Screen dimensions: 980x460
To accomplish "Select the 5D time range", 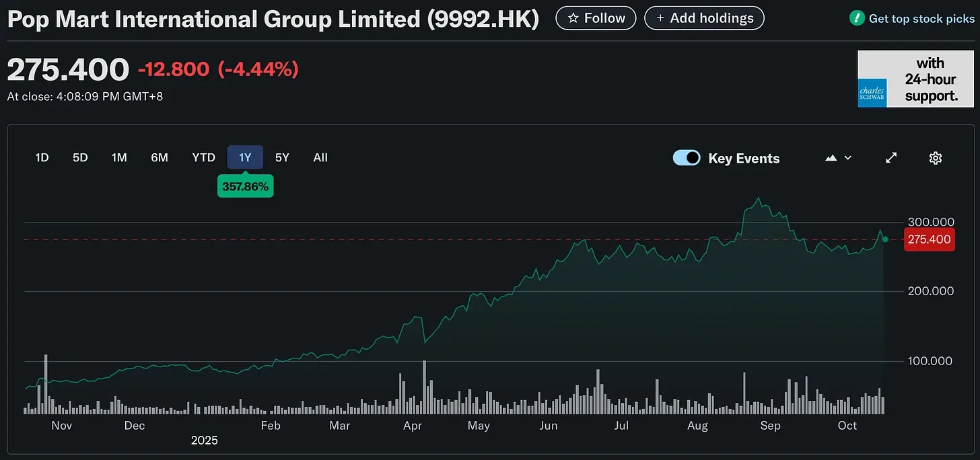I will (x=80, y=157).
